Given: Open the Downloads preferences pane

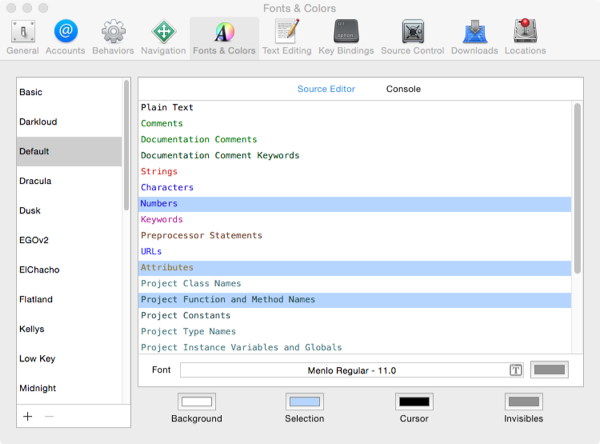Looking at the screenshot, I should [x=473, y=36].
